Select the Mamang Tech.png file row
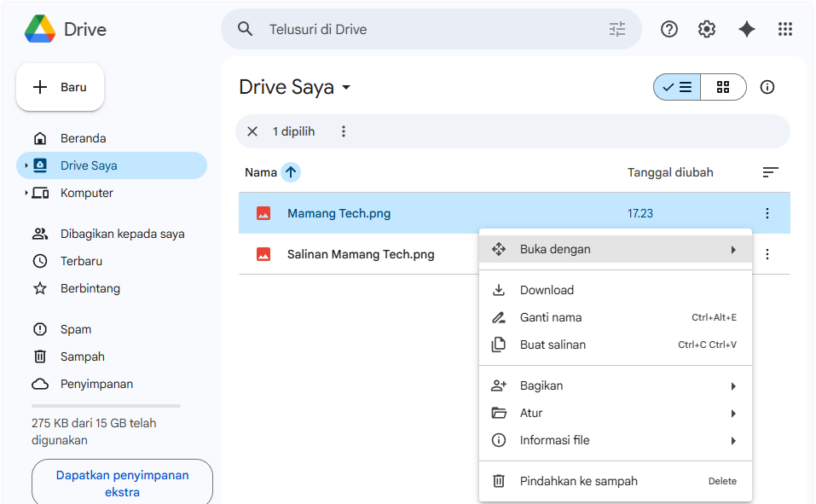This screenshot has width=816, height=504. [x=514, y=213]
